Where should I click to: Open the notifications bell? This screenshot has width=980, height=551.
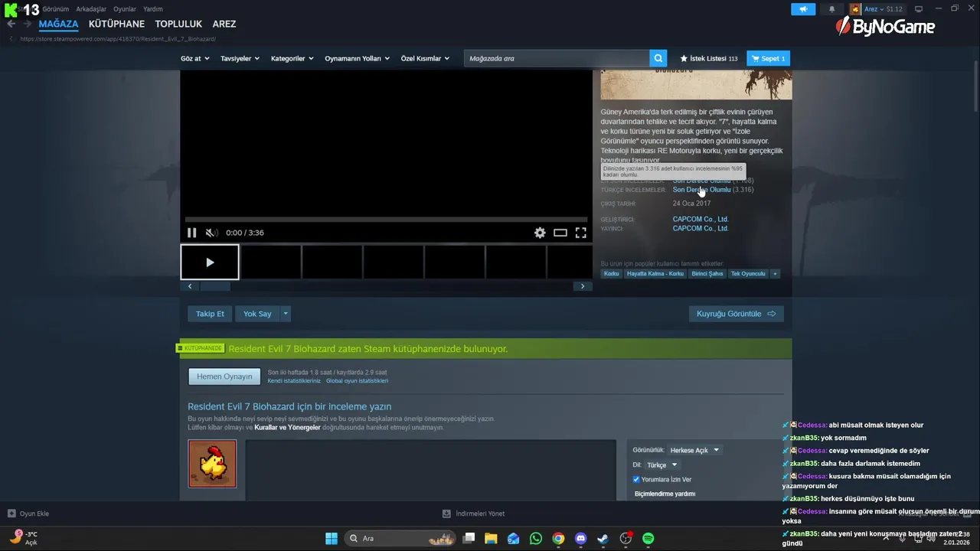[832, 9]
